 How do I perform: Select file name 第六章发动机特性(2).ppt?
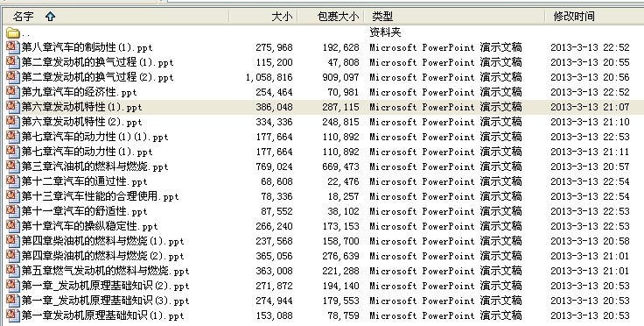pyautogui.click(x=81, y=122)
